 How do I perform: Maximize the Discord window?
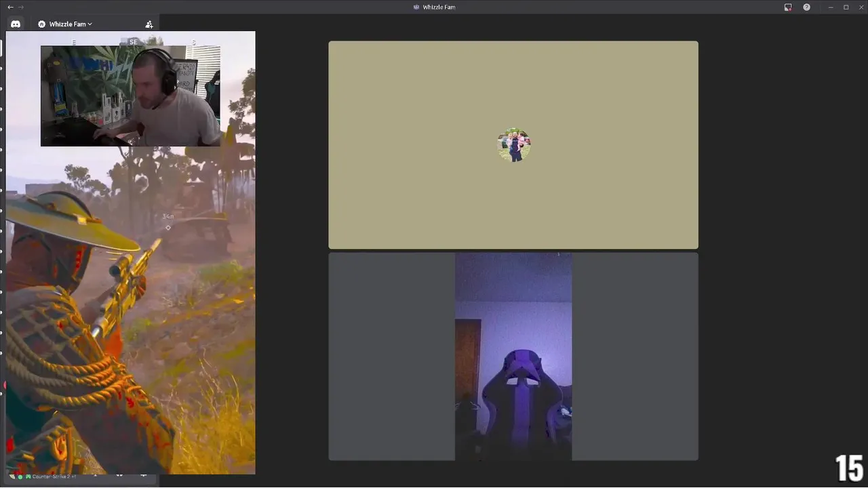click(x=846, y=7)
